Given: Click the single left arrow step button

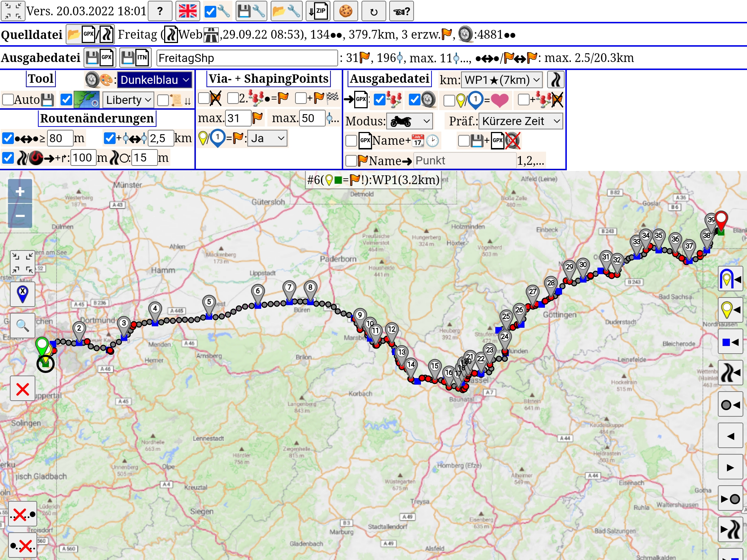Looking at the screenshot, I should click(731, 436).
